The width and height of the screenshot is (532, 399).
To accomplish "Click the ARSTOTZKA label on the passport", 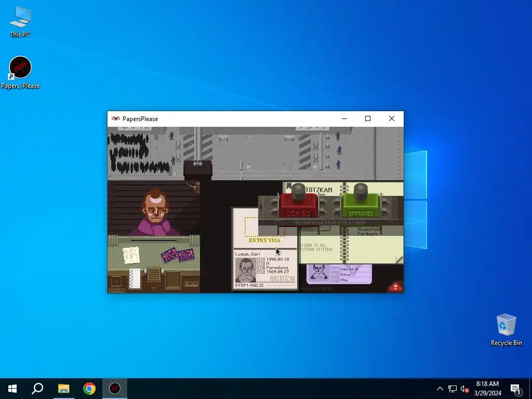I will click(283, 278).
